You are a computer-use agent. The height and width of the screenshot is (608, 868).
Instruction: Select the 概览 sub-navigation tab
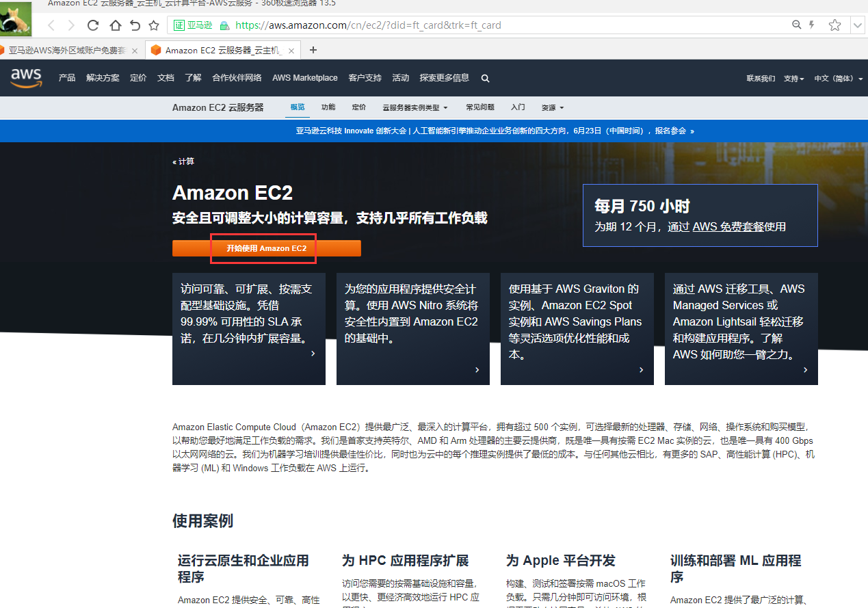tap(298, 107)
